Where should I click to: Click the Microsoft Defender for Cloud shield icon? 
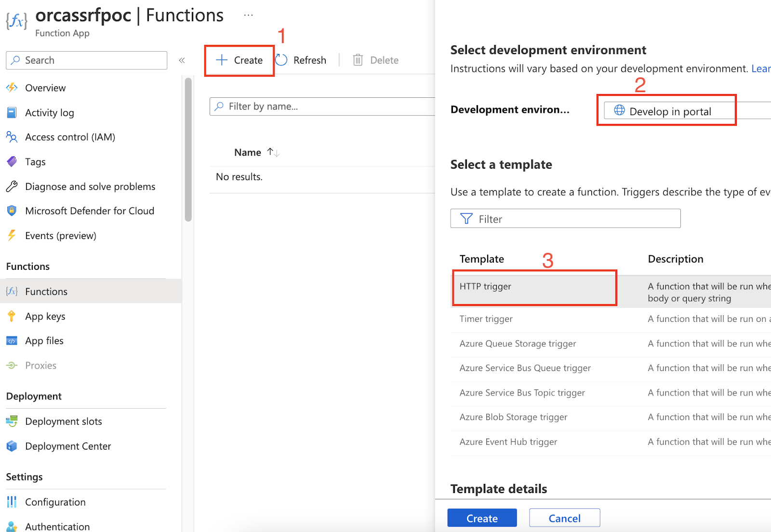(x=12, y=211)
